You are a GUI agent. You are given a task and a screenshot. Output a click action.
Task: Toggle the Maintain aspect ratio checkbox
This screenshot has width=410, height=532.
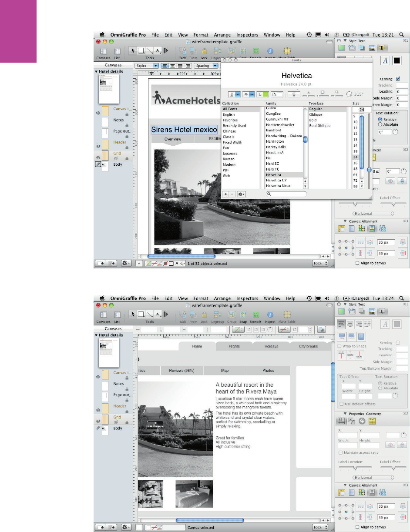(x=340, y=453)
